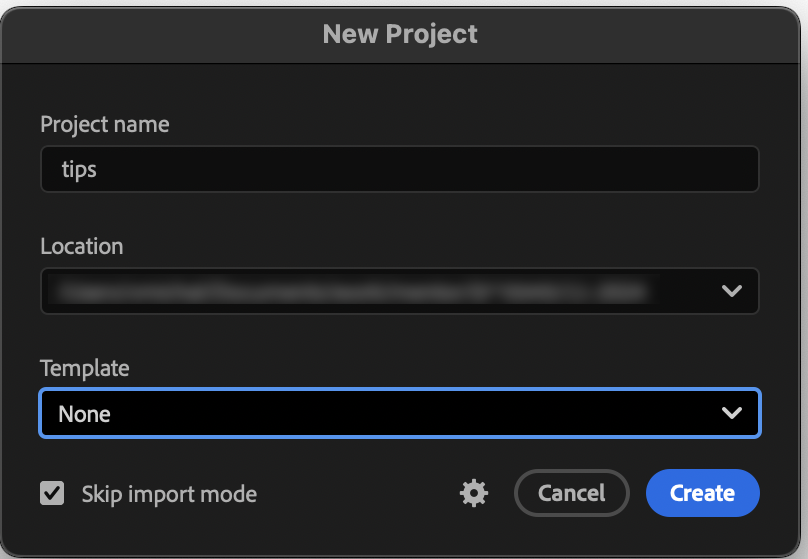Open the Template combo box showing None
Viewport: 808px width, 559px height.
click(x=400, y=413)
